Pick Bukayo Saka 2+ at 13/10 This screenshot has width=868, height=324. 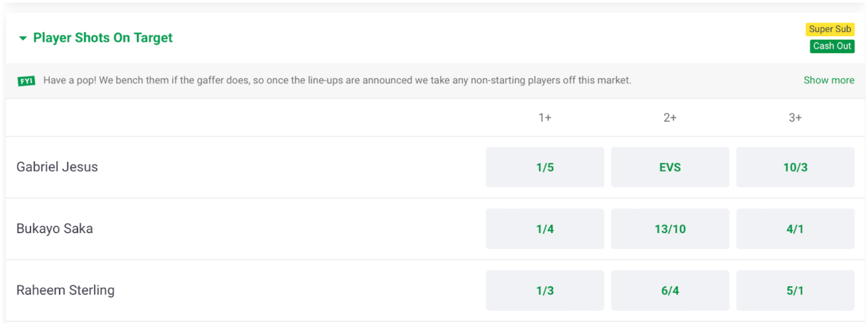point(670,229)
